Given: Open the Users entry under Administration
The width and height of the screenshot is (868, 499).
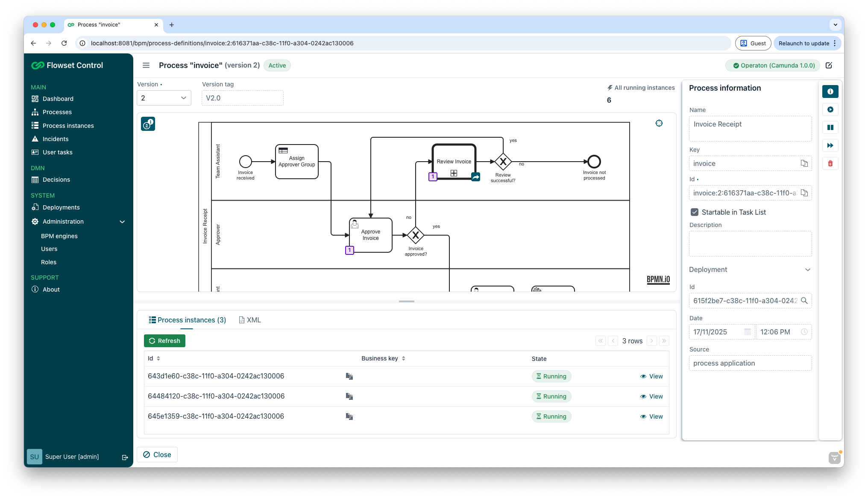Looking at the screenshot, I should click(50, 248).
